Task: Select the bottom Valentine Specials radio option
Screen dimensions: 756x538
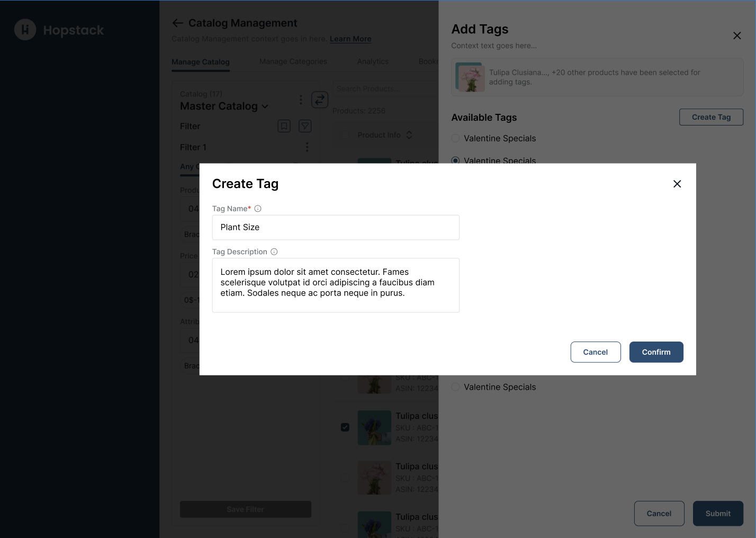Action: pos(455,387)
